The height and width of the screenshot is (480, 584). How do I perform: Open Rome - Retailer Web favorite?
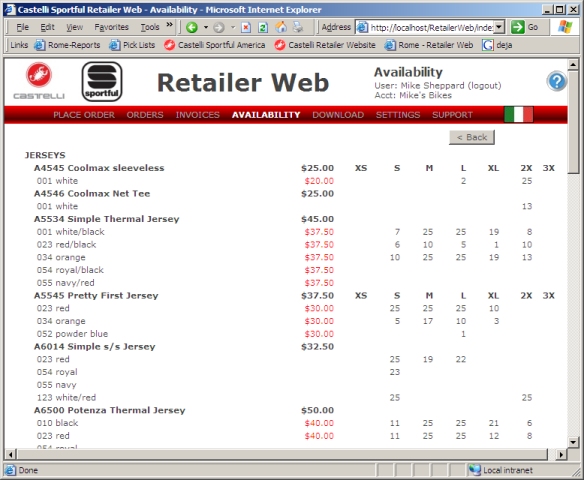[x=429, y=45]
